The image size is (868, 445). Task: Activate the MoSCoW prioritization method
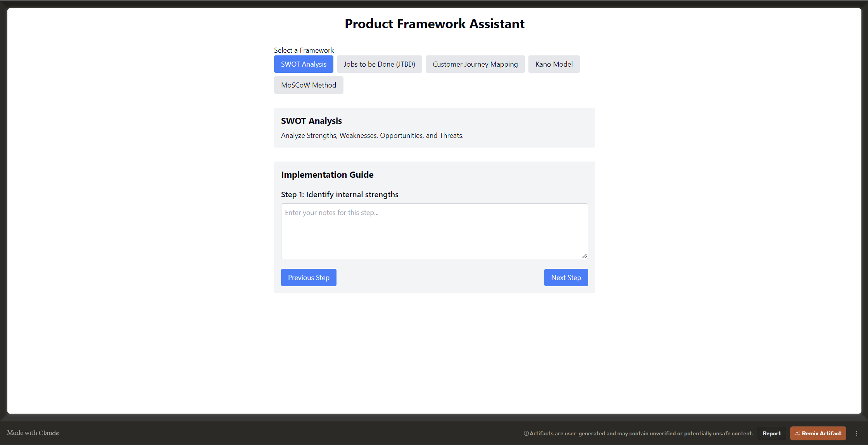click(309, 85)
